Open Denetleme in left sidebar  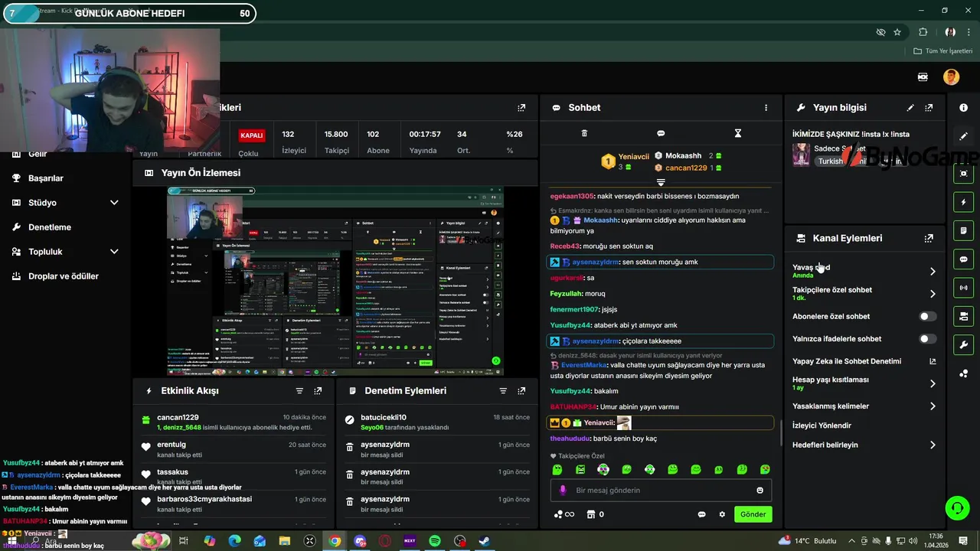(x=50, y=227)
